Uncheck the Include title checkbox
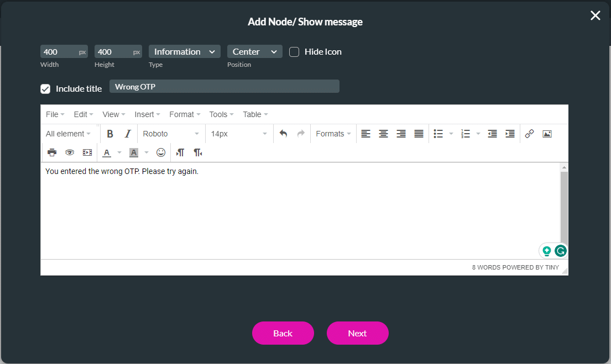The image size is (611, 364). 45,88
